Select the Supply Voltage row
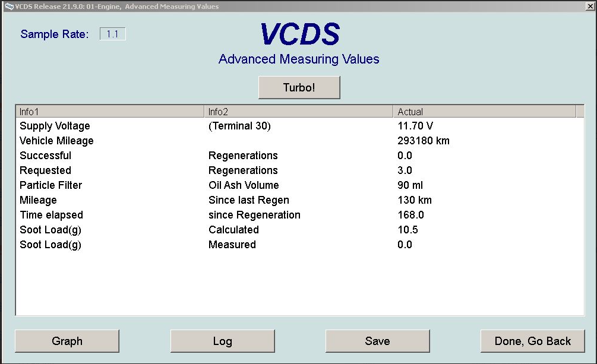The image size is (597, 364). click(299, 126)
